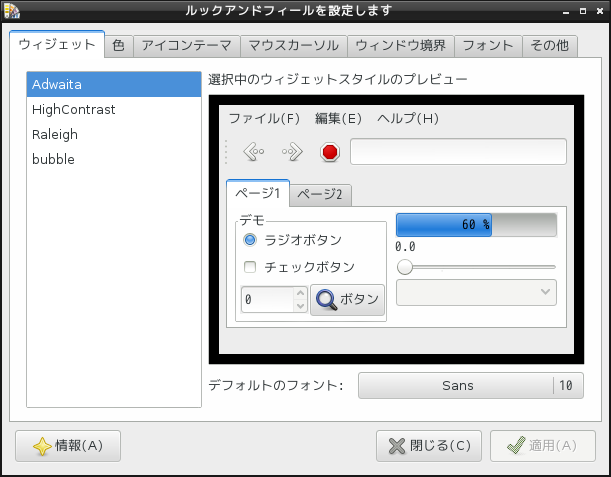Click the forward arrow in preview toolbar
This screenshot has width=611, height=477.
(292, 152)
